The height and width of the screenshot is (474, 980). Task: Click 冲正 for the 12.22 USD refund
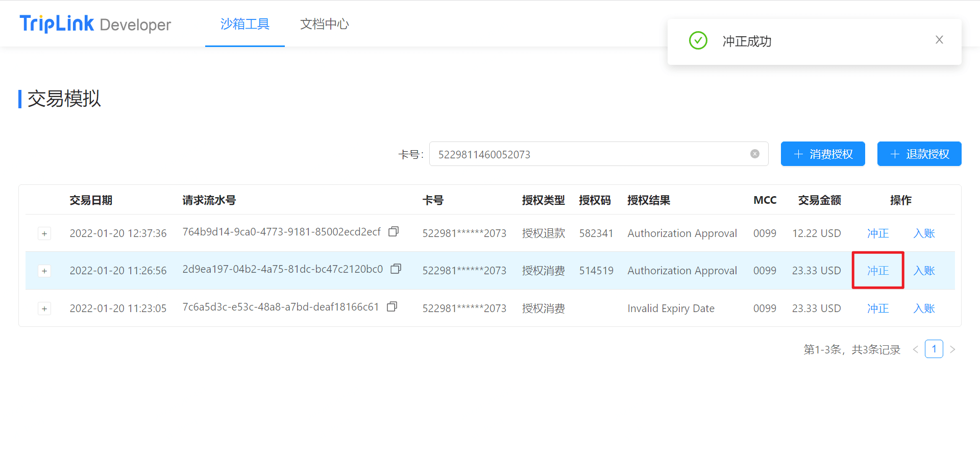coord(877,233)
